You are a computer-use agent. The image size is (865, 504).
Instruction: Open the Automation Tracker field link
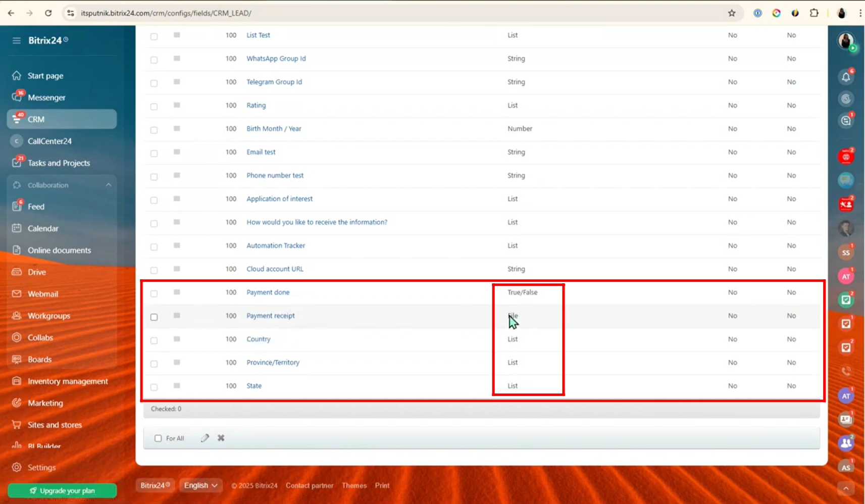276,245
